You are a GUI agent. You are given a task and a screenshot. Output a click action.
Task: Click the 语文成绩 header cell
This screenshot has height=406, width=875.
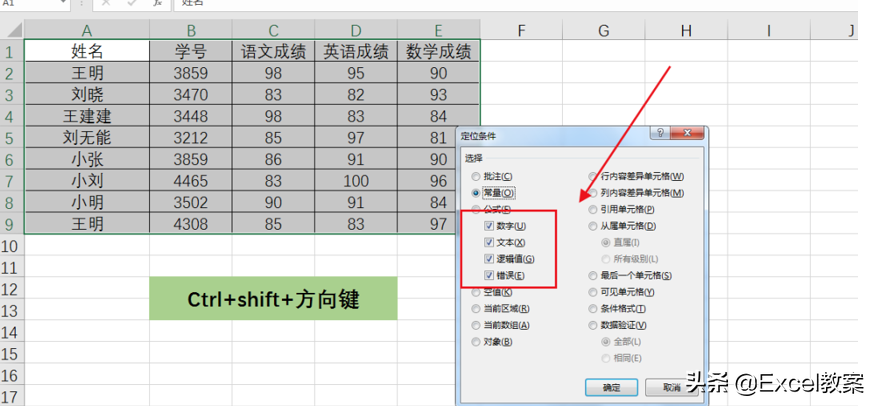pos(273,51)
